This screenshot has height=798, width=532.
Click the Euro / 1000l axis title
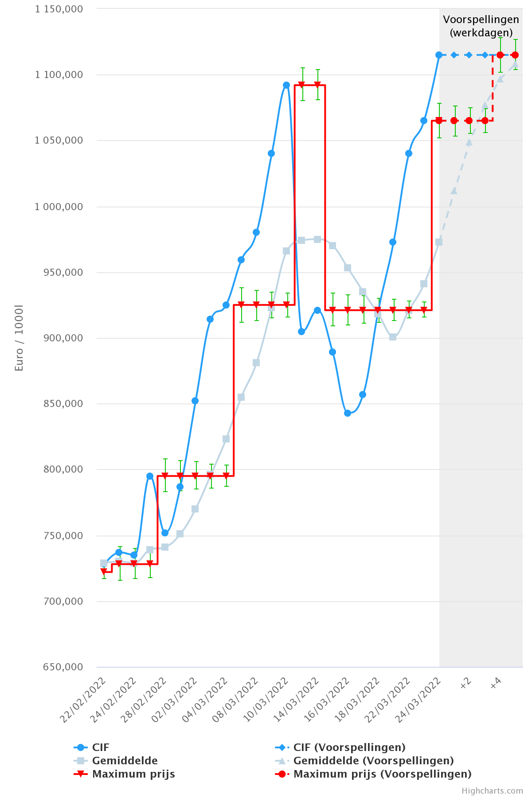(x=19, y=338)
